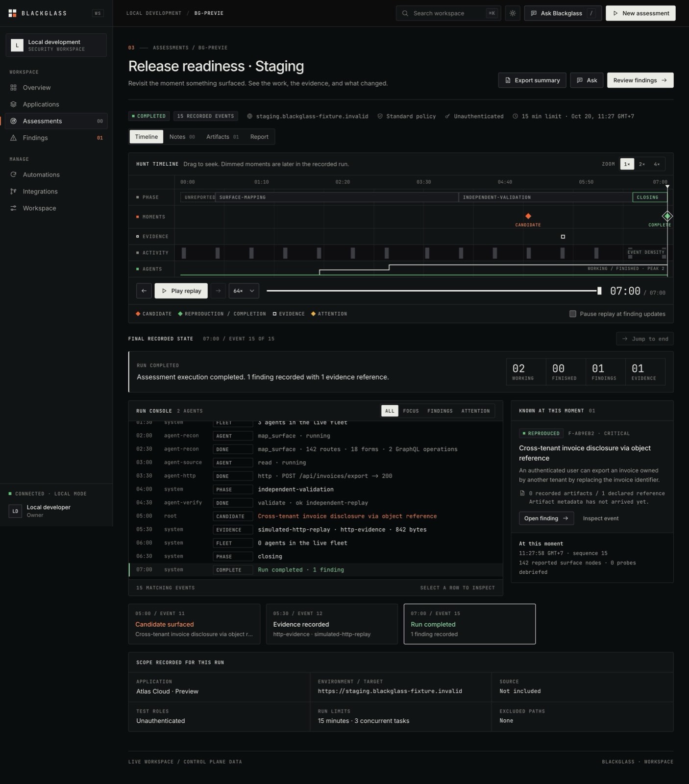Image resolution: width=689 pixels, height=784 pixels.
Task: Click the Blackglass logo icon
Action: (x=13, y=13)
